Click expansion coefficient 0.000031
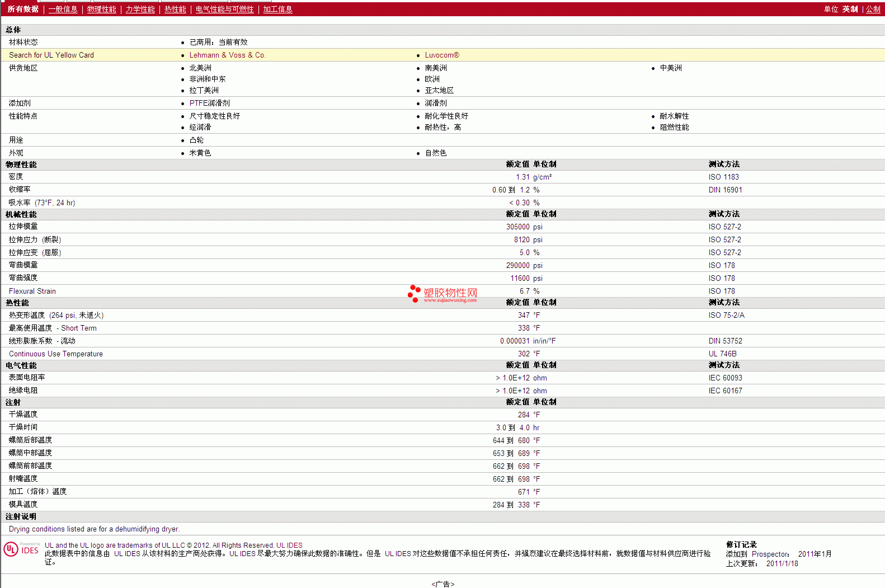The image size is (885, 588). click(x=515, y=341)
